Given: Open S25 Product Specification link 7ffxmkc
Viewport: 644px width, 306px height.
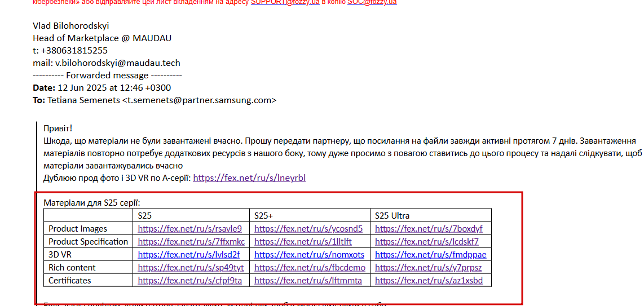Looking at the screenshot, I should click(x=191, y=242).
